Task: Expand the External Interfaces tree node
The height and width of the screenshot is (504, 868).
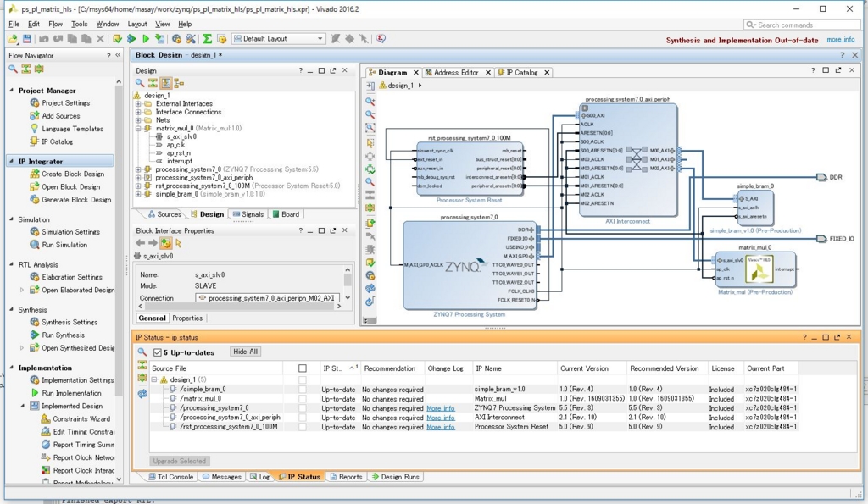Action: pos(138,104)
